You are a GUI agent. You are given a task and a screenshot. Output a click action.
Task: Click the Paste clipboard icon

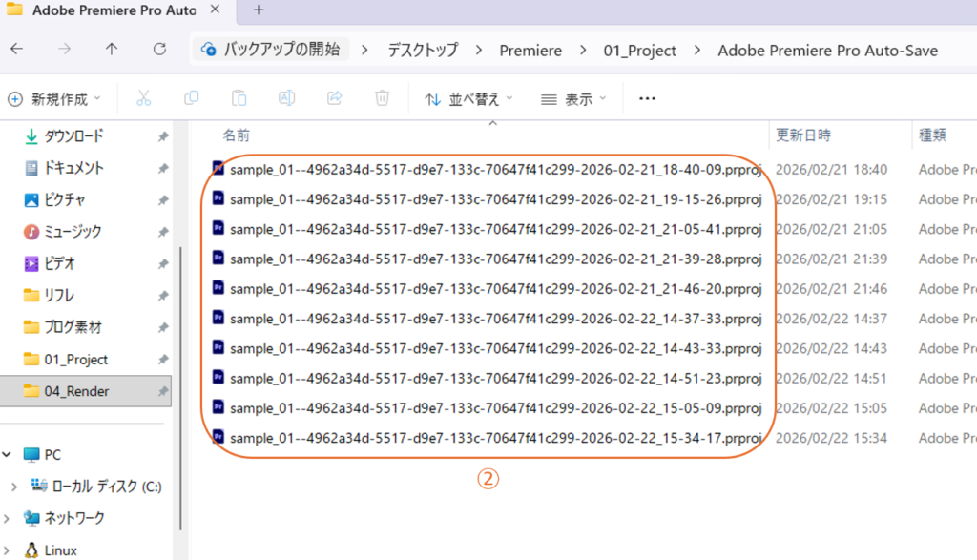click(239, 98)
